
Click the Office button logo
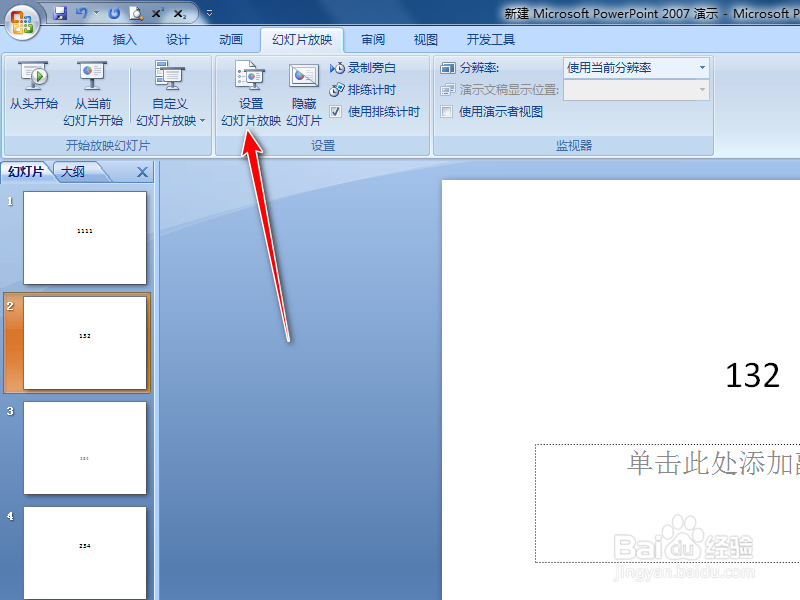(x=22, y=22)
